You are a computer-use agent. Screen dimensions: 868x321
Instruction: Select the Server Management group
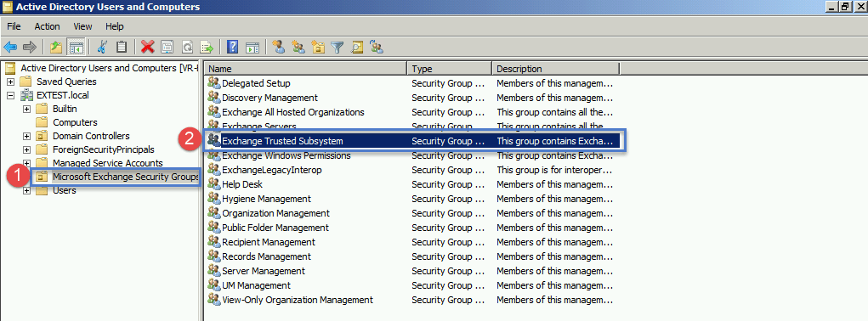(x=264, y=271)
